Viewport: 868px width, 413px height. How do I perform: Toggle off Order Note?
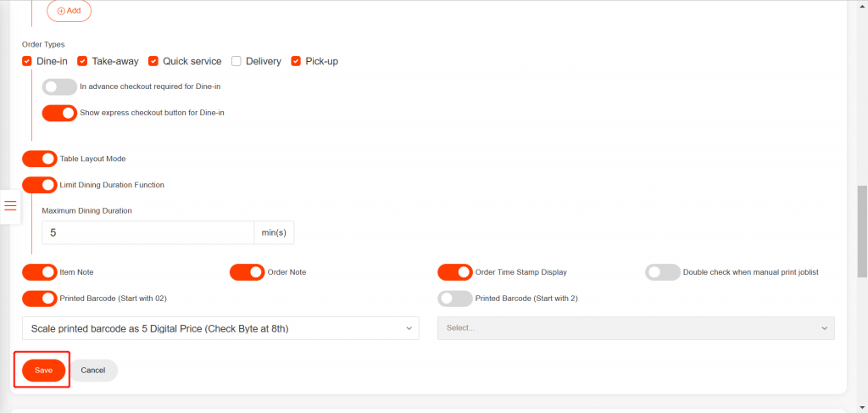(x=247, y=272)
